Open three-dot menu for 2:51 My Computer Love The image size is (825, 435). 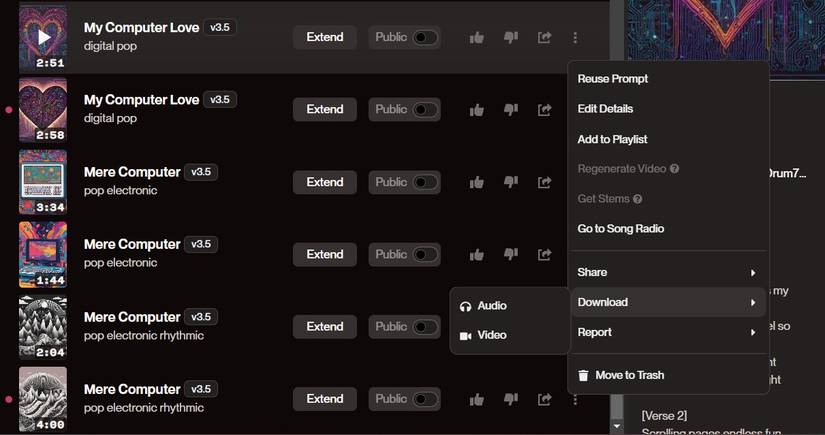pos(575,37)
